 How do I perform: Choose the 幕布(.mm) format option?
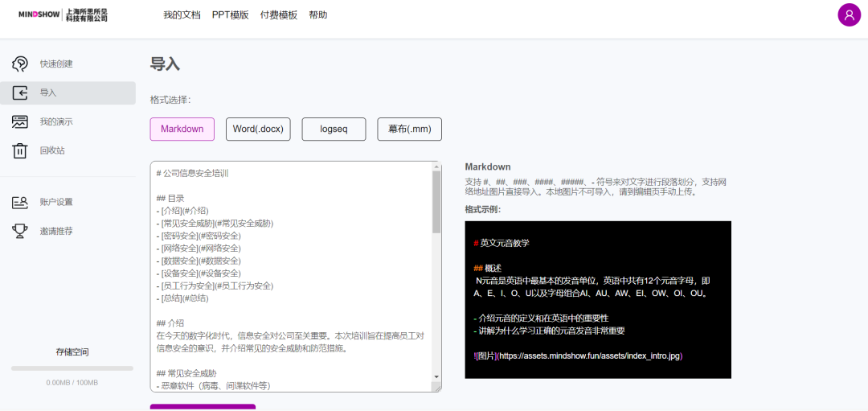click(x=409, y=129)
